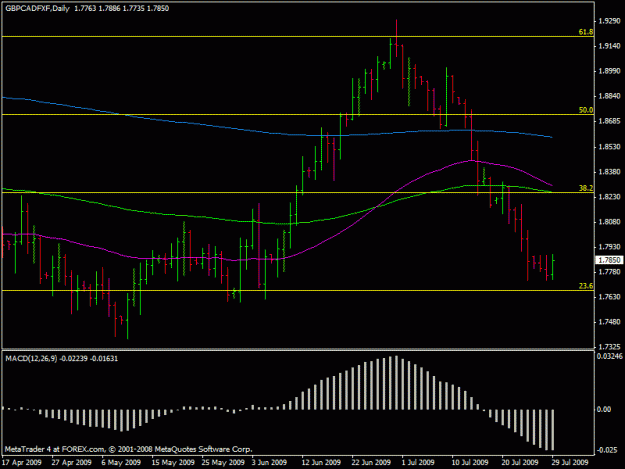This screenshot has height=469, width=625.
Task: Click price scale value 1.8230
Action: point(610,197)
